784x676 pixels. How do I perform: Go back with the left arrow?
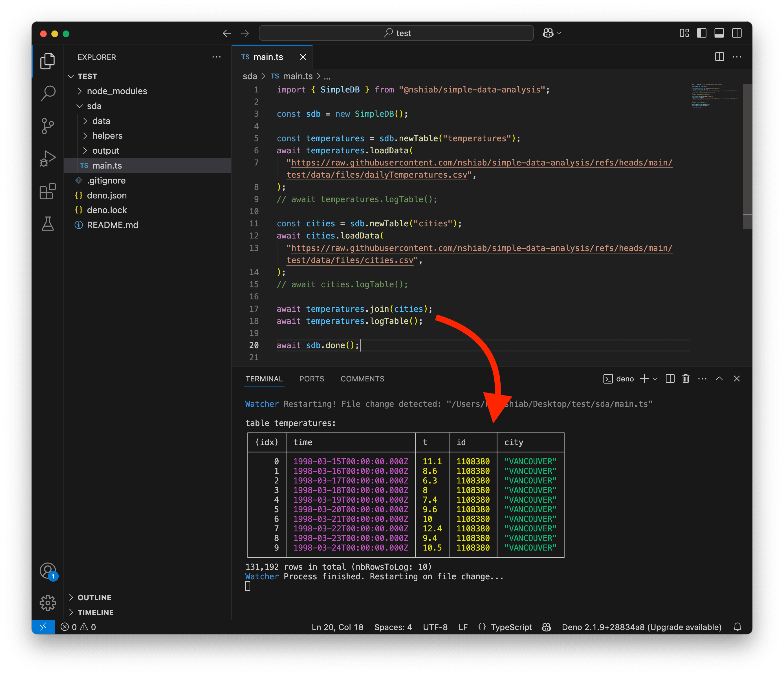tap(227, 33)
